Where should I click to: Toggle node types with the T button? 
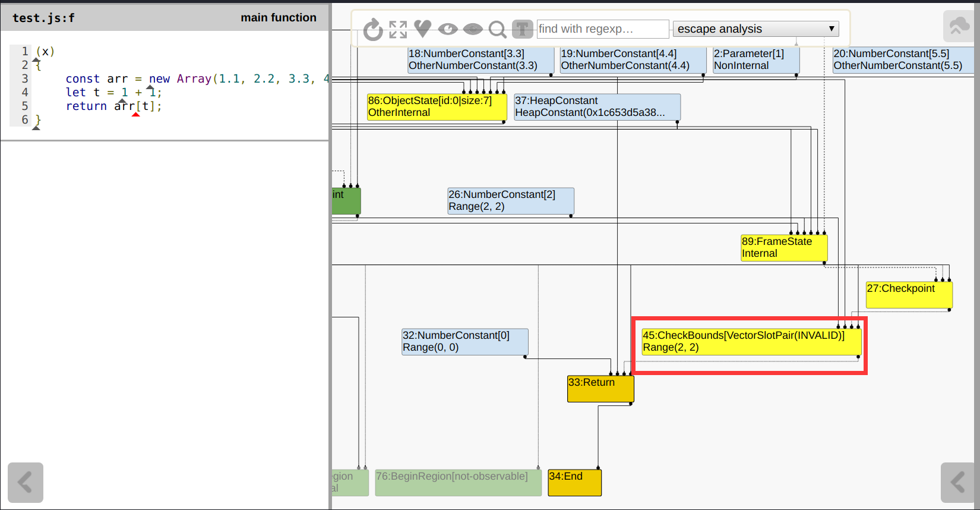522,29
